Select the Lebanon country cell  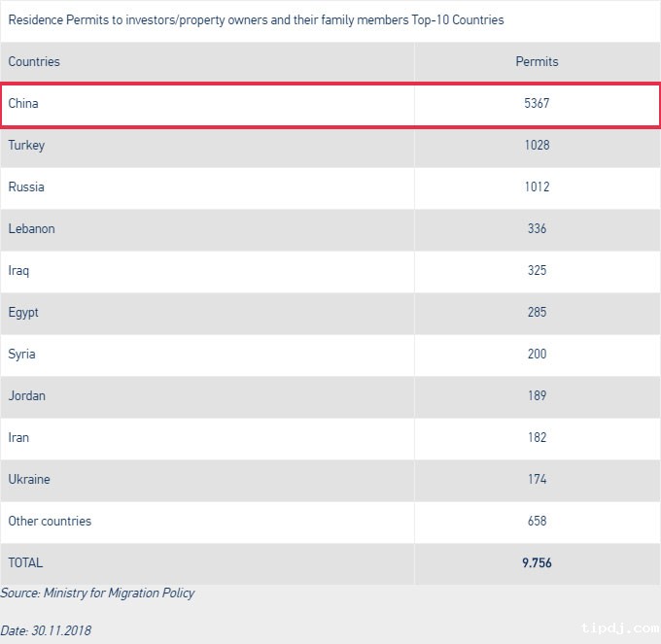(x=31, y=228)
